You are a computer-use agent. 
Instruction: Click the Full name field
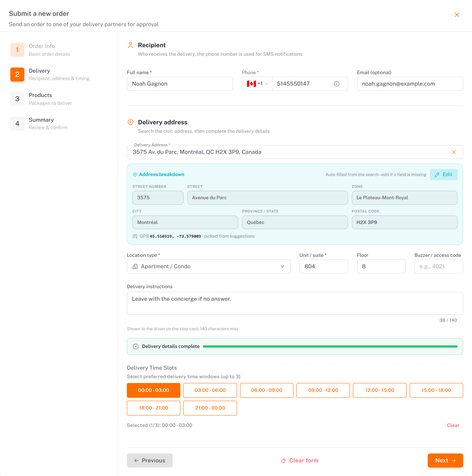180,84
